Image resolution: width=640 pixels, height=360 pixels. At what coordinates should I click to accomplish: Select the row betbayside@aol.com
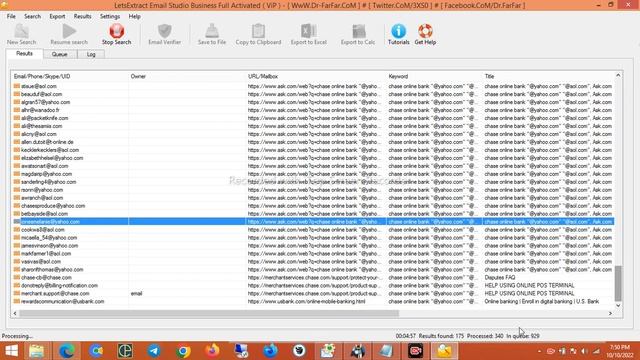tap(312, 213)
